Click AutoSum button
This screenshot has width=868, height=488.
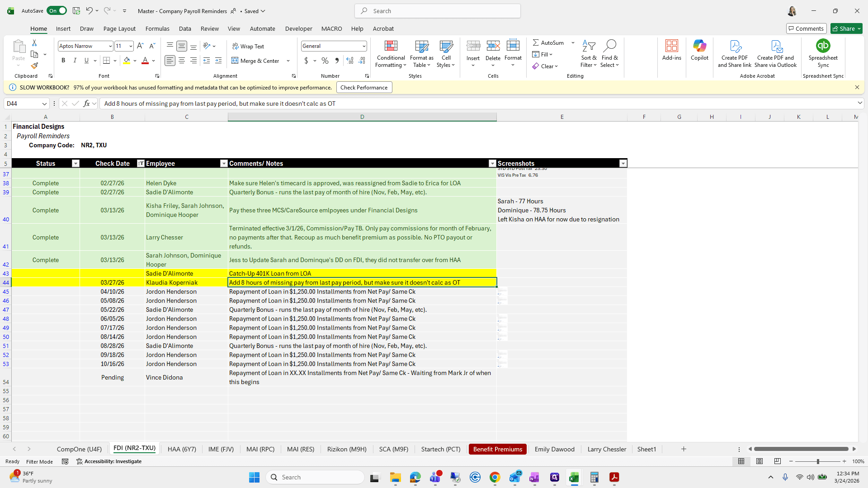548,42
